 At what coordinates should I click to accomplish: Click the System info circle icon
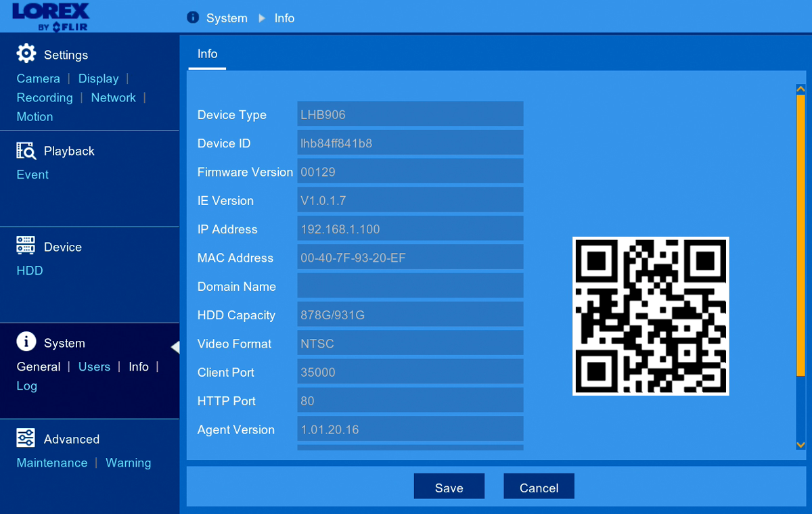(26, 342)
